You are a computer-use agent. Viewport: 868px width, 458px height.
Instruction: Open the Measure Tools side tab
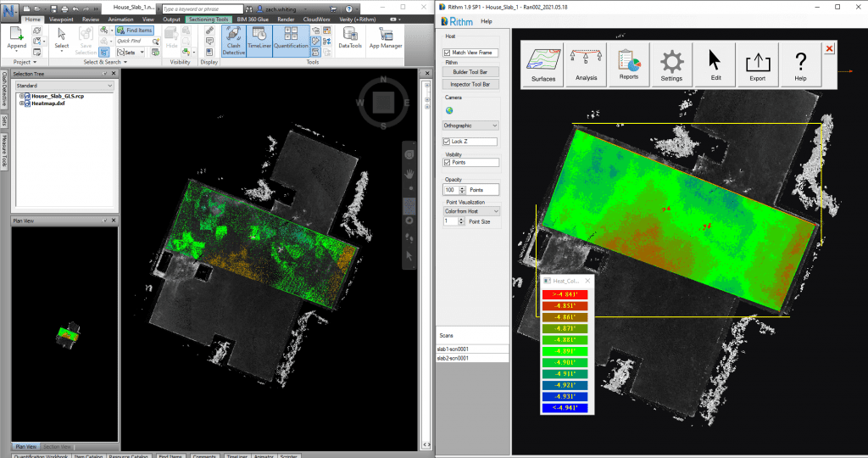(x=4, y=150)
